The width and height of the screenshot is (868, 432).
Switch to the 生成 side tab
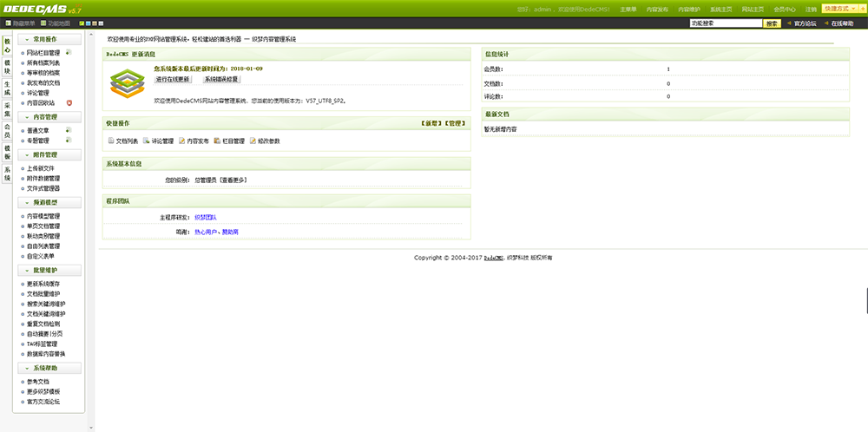7,88
